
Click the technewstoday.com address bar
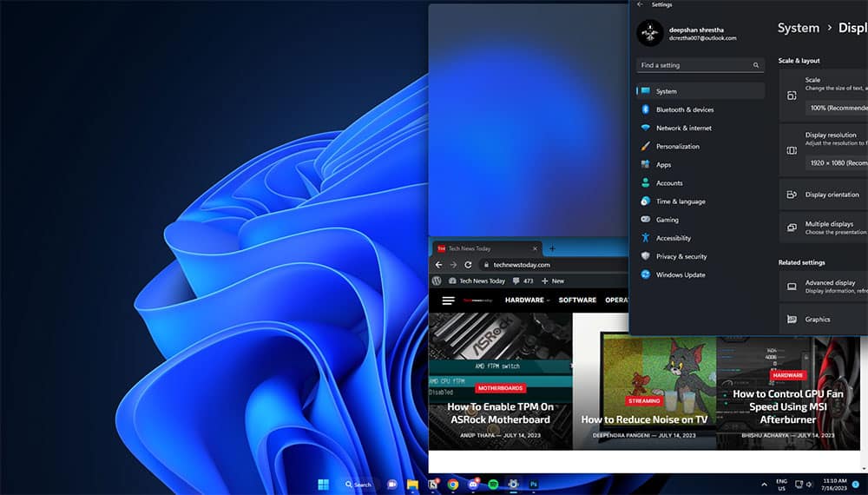553,265
